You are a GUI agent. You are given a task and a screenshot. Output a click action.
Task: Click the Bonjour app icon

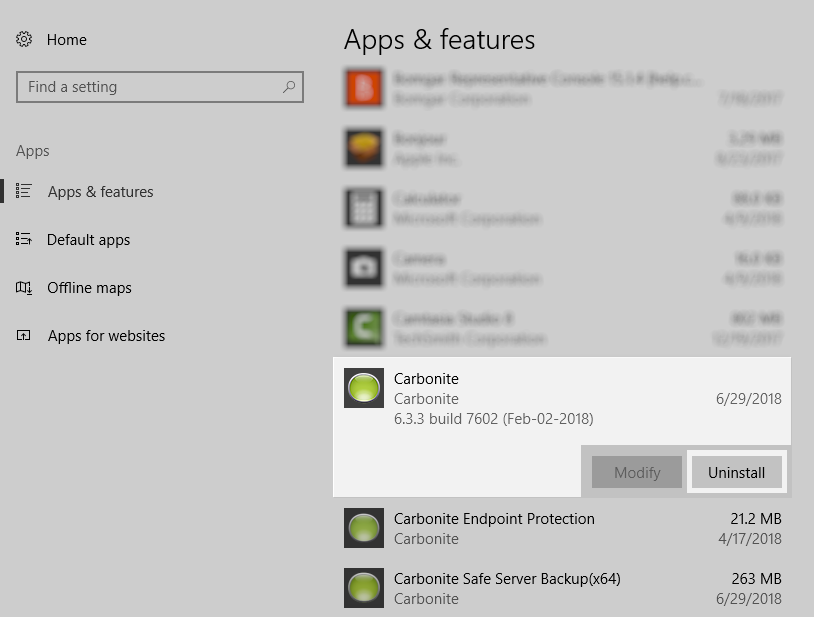[364, 148]
